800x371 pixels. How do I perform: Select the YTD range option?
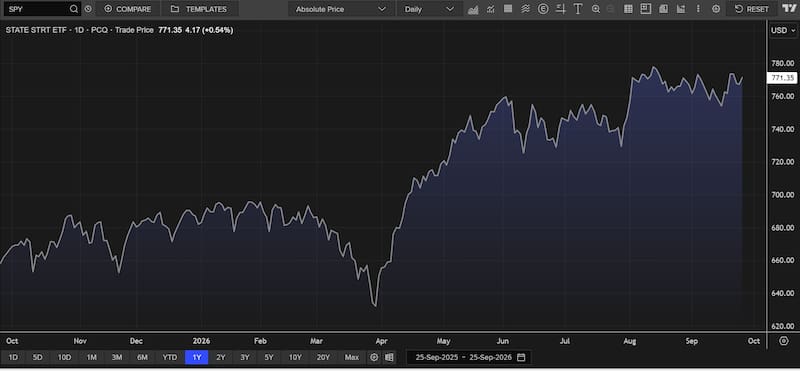169,357
